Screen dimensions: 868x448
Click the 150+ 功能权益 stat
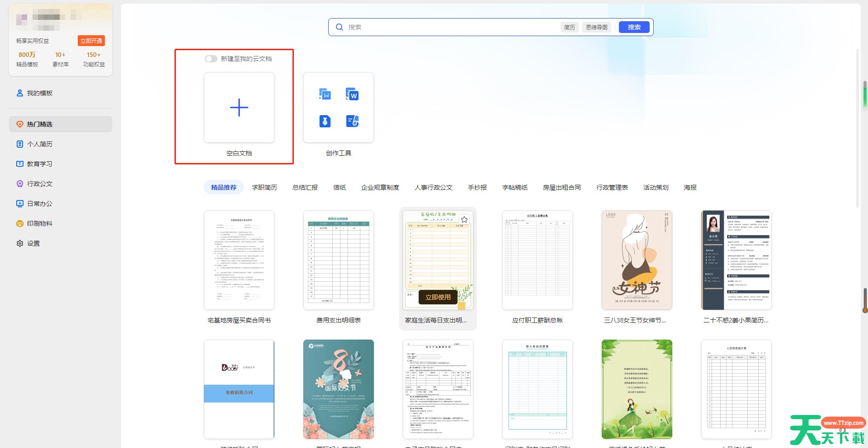tap(94, 59)
